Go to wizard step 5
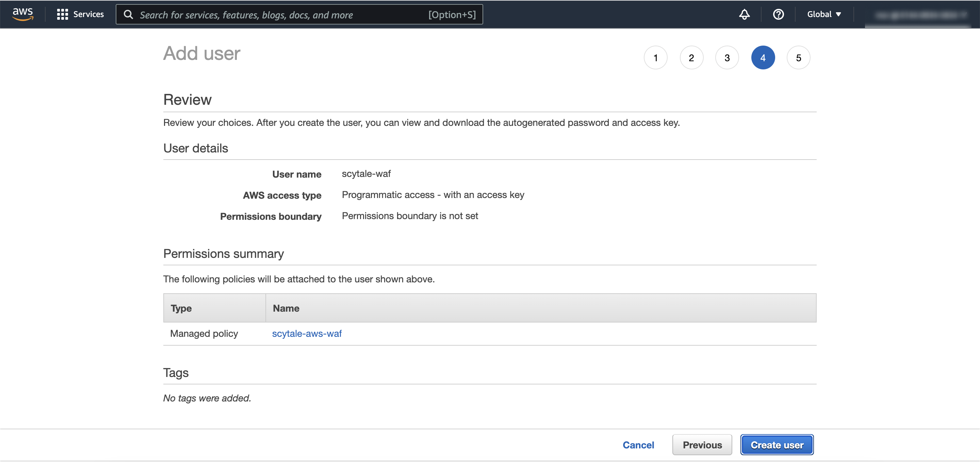The width and height of the screenshot is (980, 462). point(798,58)
